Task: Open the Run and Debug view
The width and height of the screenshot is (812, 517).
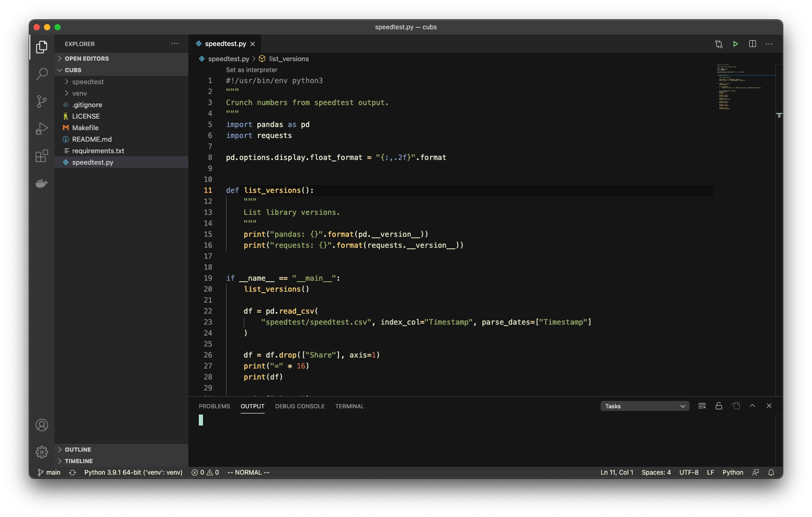Action: [42, 129]
